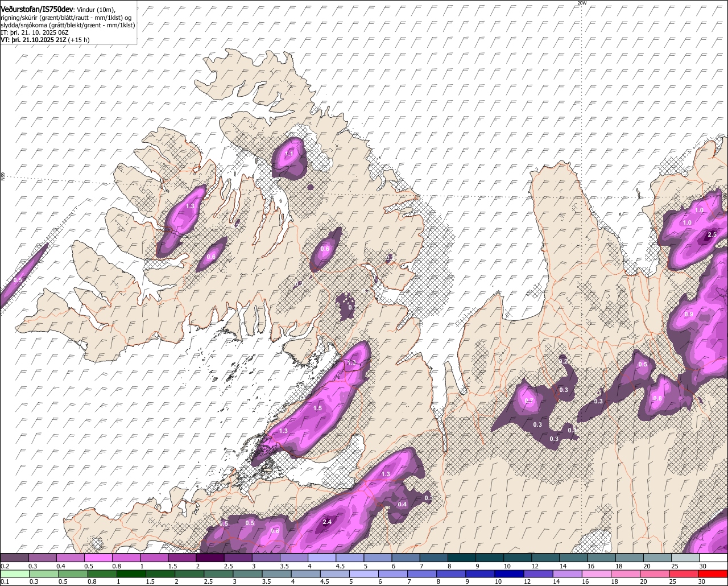Click the 2.4 precipitation value on the map
This screenshot has height=586, width=728.
coord(327,522)
